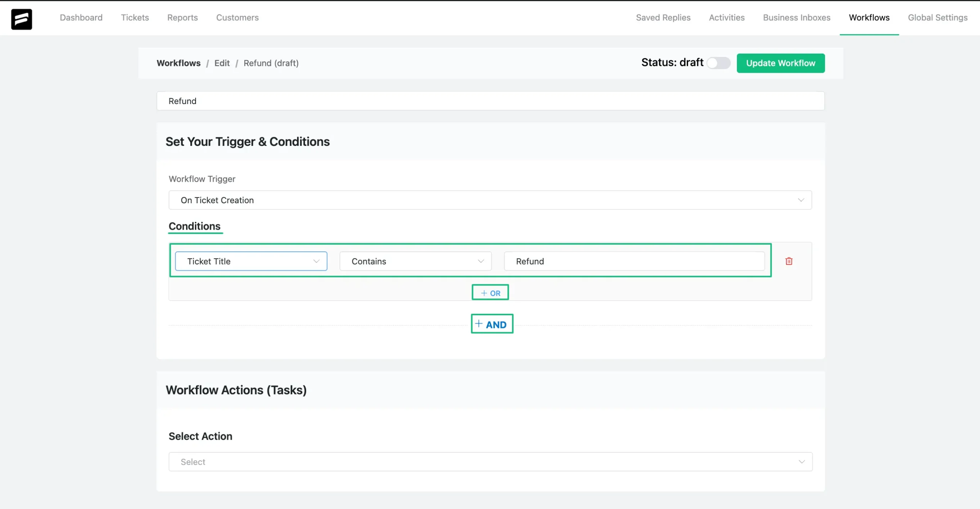The width and height of the screenshot is (980, 509).
Task: Click the Conditions heading
Action: pos(194,226)
